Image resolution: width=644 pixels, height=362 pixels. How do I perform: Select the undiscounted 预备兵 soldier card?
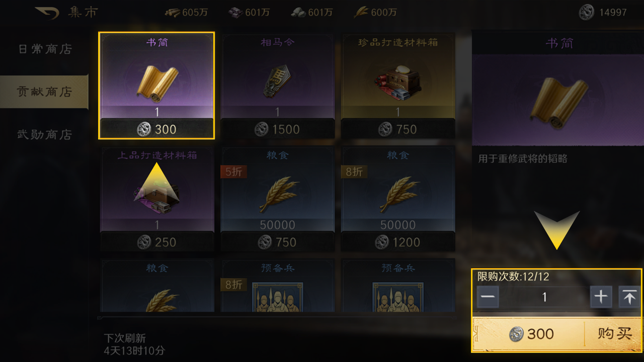pos(398,285)
